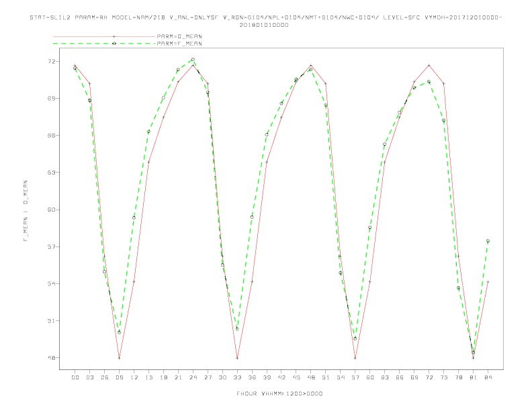
Task: Click the x-axis tick label 69
Action: coord(414,377)
